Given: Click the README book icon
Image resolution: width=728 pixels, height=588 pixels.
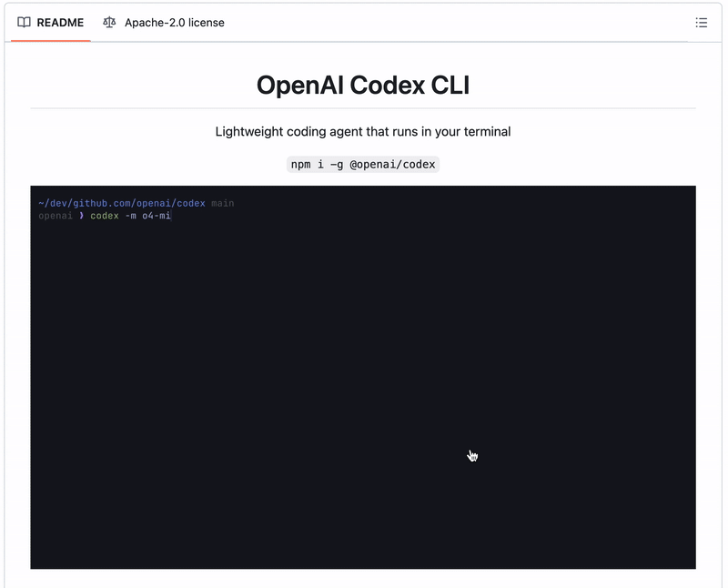Looking at the screenshot, I should (x=25, y=22).
